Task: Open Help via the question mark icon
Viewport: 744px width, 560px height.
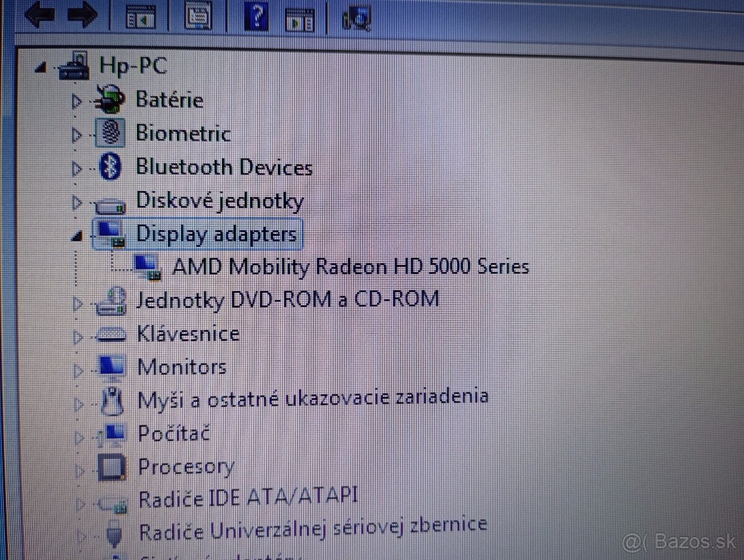Action: point(257,17)
